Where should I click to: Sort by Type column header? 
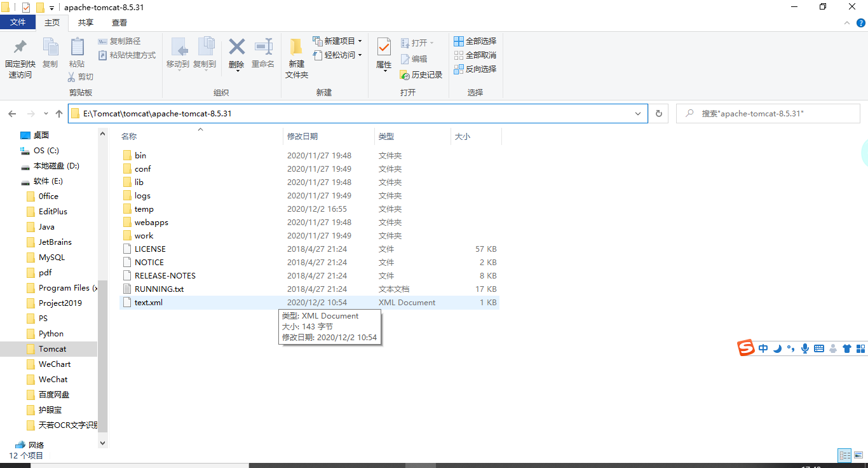point(386,137)
